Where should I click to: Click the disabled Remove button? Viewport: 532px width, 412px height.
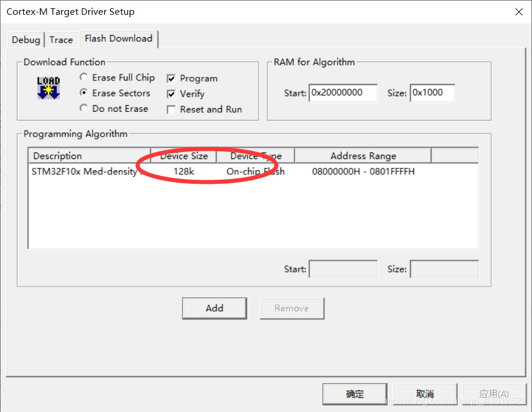click(x=292, y=308)
